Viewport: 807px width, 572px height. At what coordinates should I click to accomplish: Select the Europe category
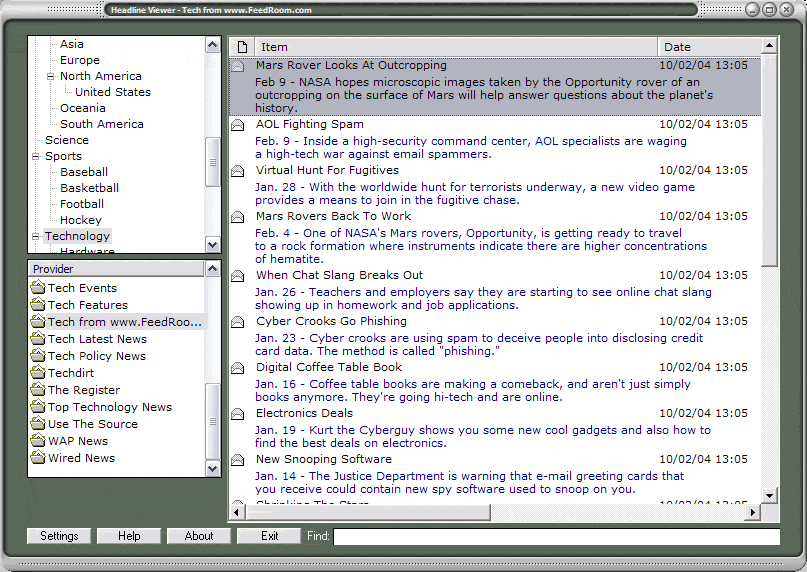(80, 60)
